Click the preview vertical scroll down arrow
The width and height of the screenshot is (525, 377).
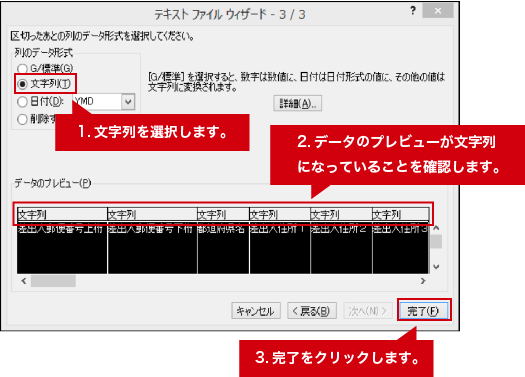tap(436, 267)
